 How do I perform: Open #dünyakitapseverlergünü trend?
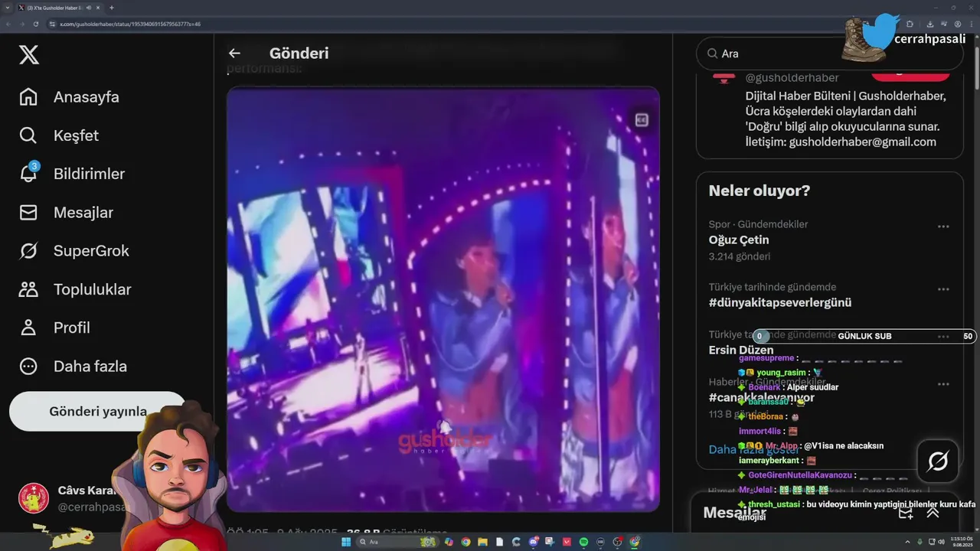point(780,302)
